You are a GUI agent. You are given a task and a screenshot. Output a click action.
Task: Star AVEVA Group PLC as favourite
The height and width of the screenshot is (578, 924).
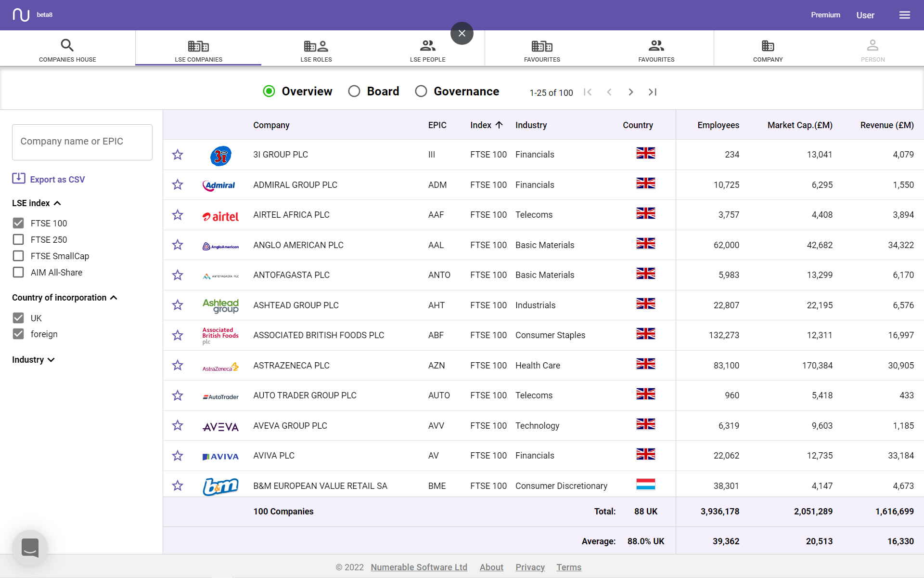178,425
